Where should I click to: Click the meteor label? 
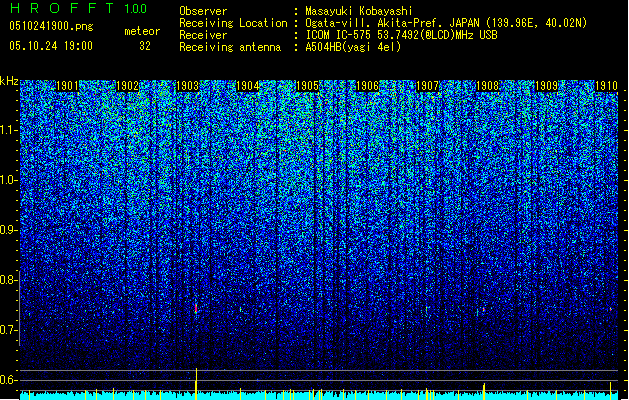[x=142, y=31]
